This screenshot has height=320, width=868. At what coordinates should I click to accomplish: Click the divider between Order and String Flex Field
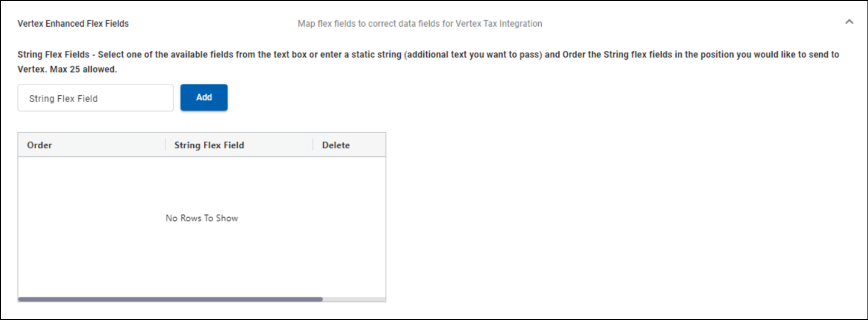(165, 145)
